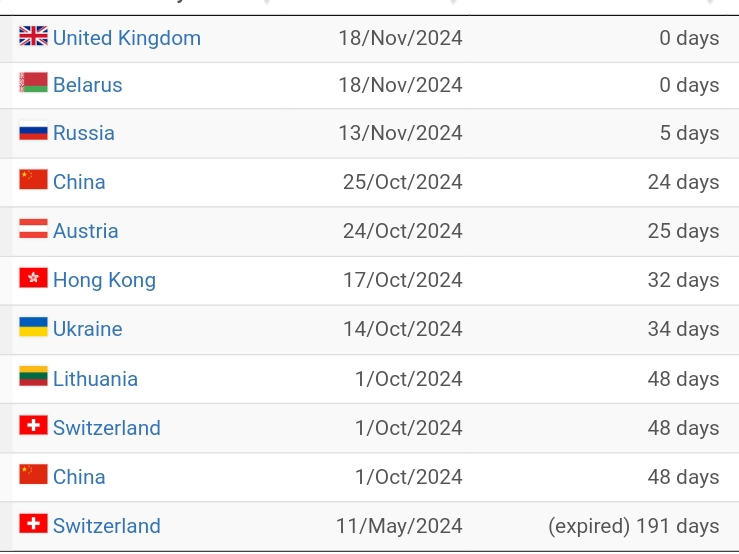Open the Switzerland link dated 1/Oct/2024
Screen dimensions: 739x554
click(x=107, y=428)
